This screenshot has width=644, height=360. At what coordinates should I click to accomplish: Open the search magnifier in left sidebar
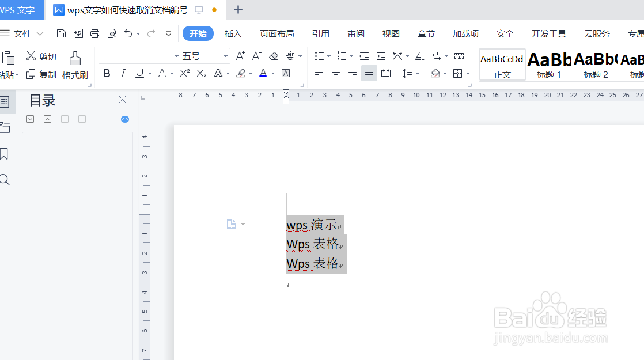pyautogui.click(x=5, y=179)
